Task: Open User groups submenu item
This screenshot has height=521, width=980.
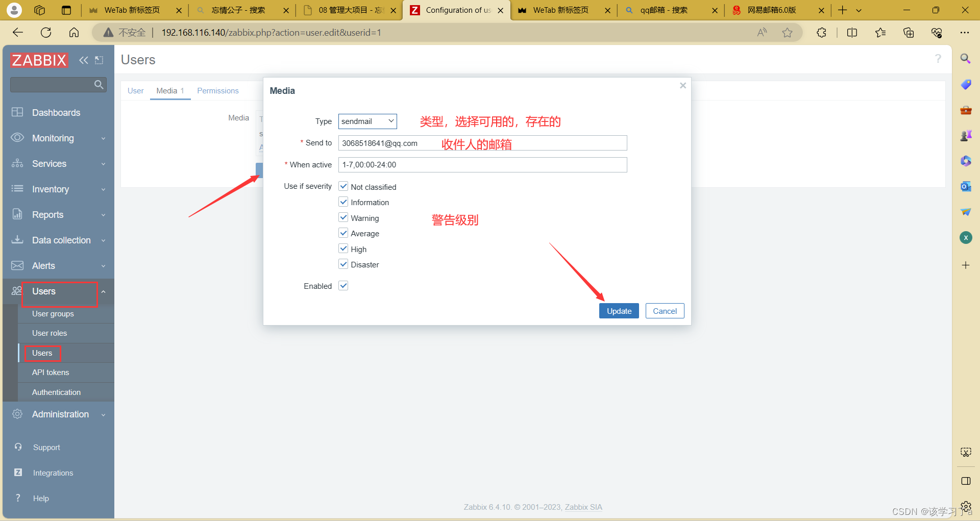Action: (53, 314)
